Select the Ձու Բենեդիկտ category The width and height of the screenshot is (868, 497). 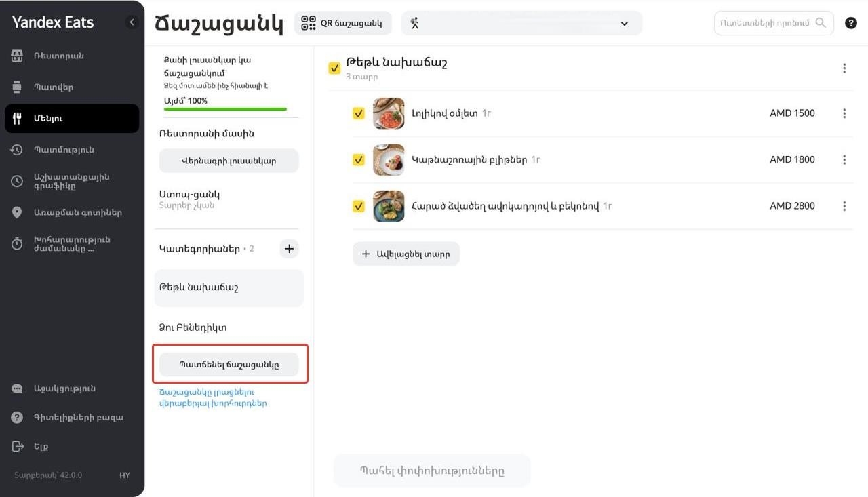pyautogui.click(x=193, y=327)
